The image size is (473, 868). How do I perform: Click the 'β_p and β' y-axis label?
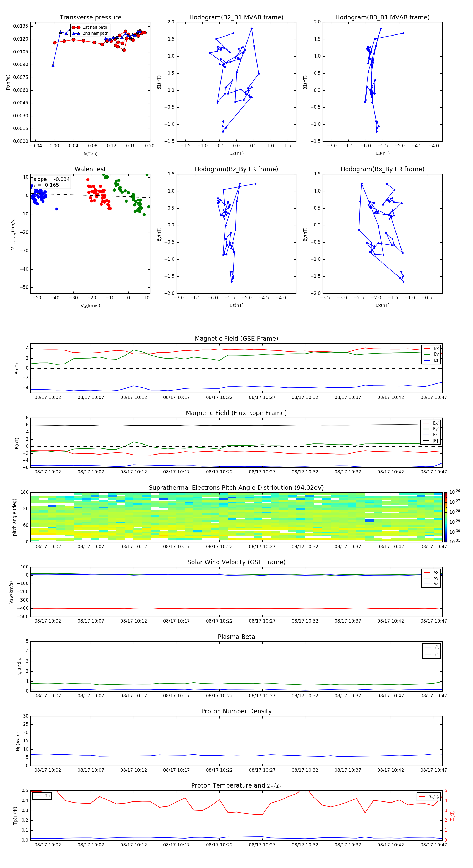tap(19, 666)
